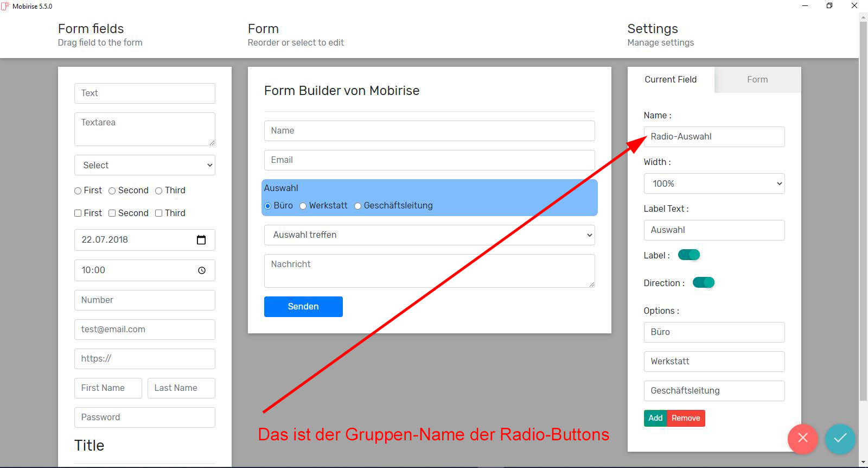Click the Title element in Form fields
Viewport: 868px width, 468px height.
click(x=89, y=446)
